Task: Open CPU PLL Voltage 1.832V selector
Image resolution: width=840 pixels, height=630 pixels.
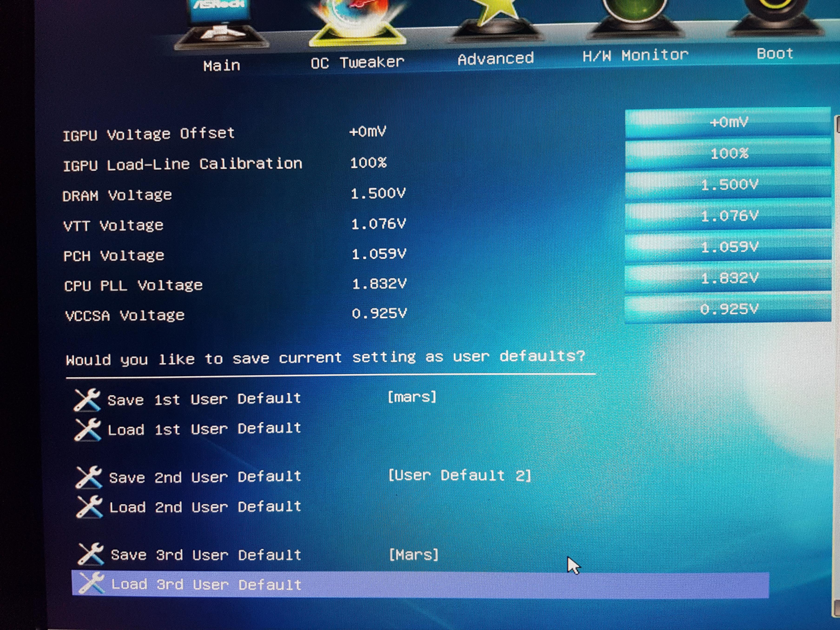Action: click(728, 279)
